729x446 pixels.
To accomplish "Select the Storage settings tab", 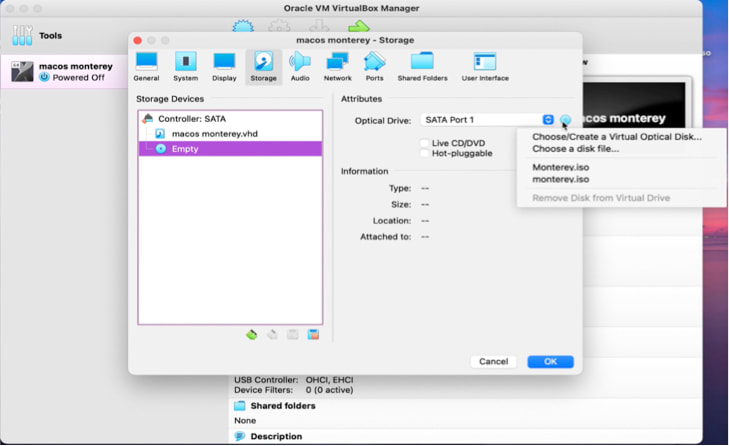I will pos(263,67).
